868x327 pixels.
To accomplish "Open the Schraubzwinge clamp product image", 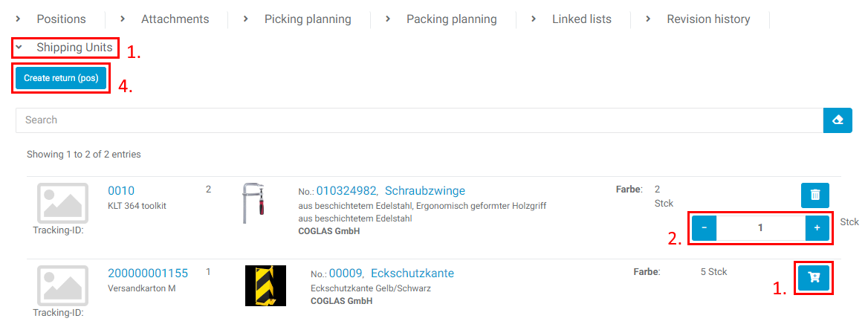I will (x=254, y=203).
